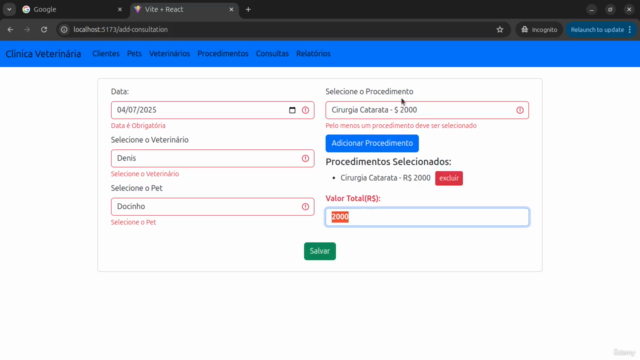Open Chrome menu three dots
This screenshot has height=360, width=640.
[x=630, y=29]
